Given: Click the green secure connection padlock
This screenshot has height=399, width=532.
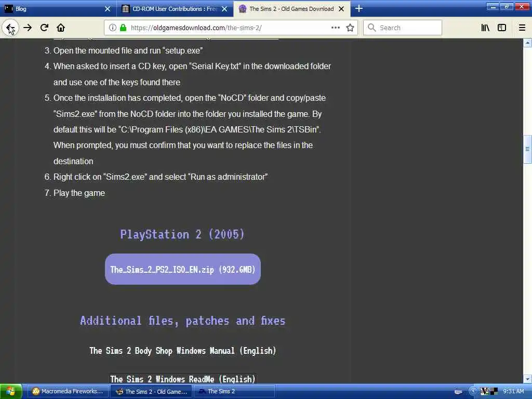Looking at the screenshot, I should pyautogui.click(x=123, y=28).
